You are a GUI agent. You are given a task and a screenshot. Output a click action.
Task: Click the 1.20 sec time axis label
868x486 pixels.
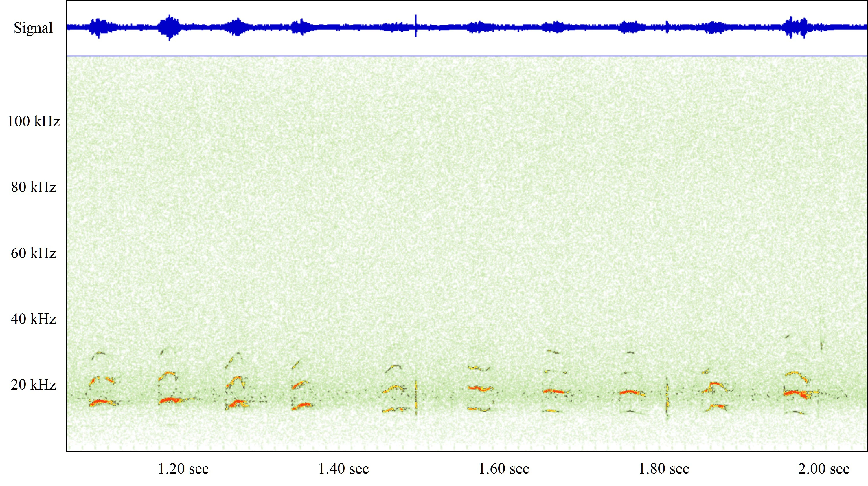(183, 469)
